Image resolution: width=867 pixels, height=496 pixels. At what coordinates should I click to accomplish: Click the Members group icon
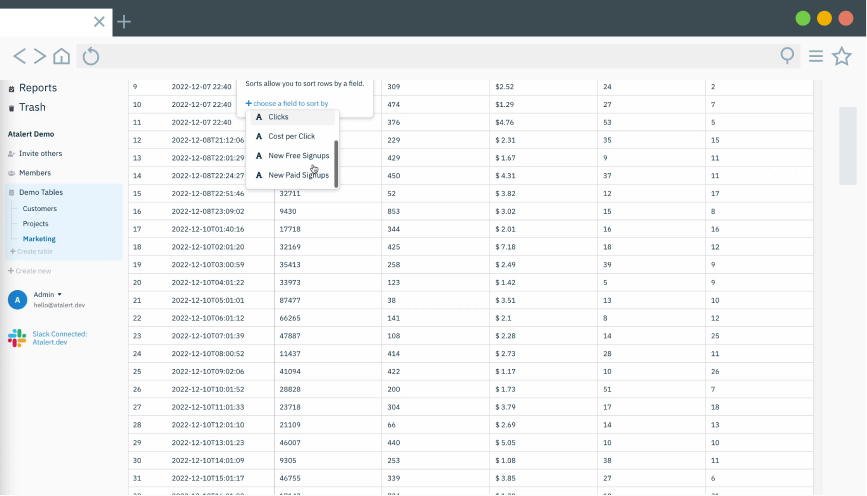11,173
